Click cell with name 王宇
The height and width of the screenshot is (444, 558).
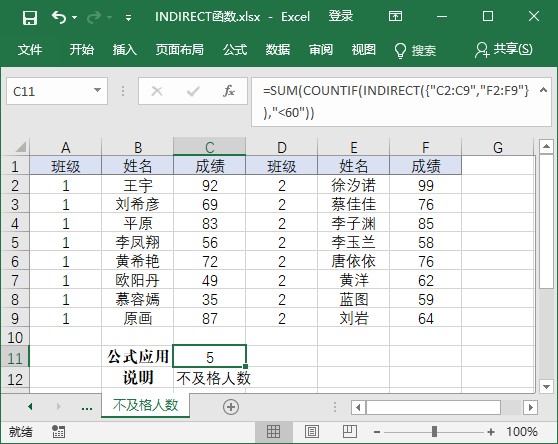coord(137,186)
